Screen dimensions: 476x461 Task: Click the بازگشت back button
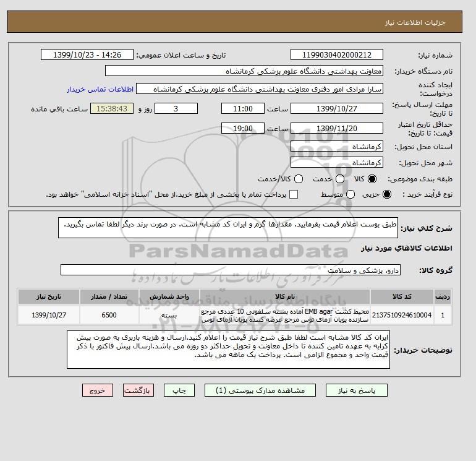[x=138, y=390]
